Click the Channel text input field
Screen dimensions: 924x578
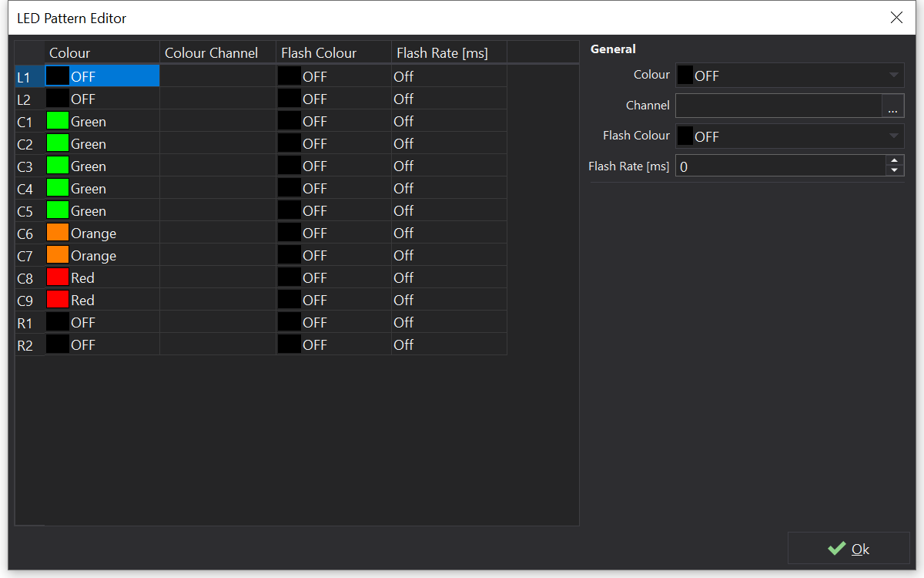pos(778,106)
